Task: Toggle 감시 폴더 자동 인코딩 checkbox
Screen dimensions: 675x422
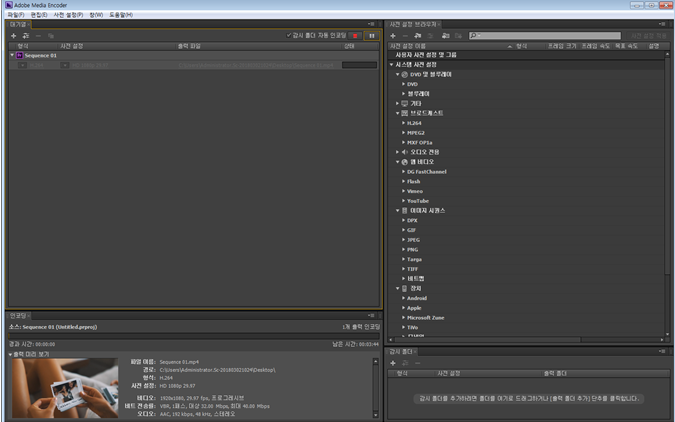Action: click(289, 35)
